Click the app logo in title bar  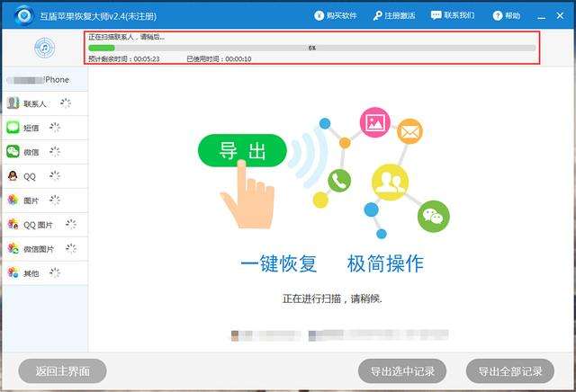pyautogui.click(x=24, y=15)
